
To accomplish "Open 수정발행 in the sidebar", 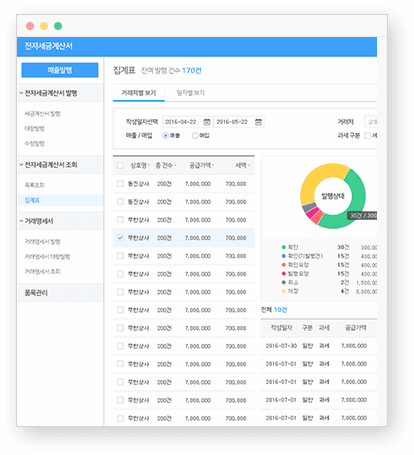I will click(34, 144).
